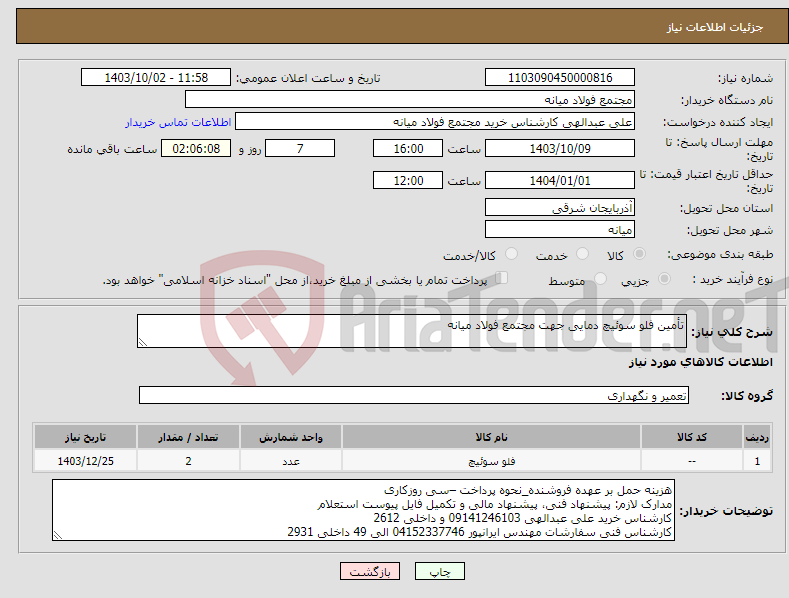Click the announcement date field 1403/10/02 - 11:58
Image resolution: width=789 pixels, height=598 pixels.
[x=156, y=78]
